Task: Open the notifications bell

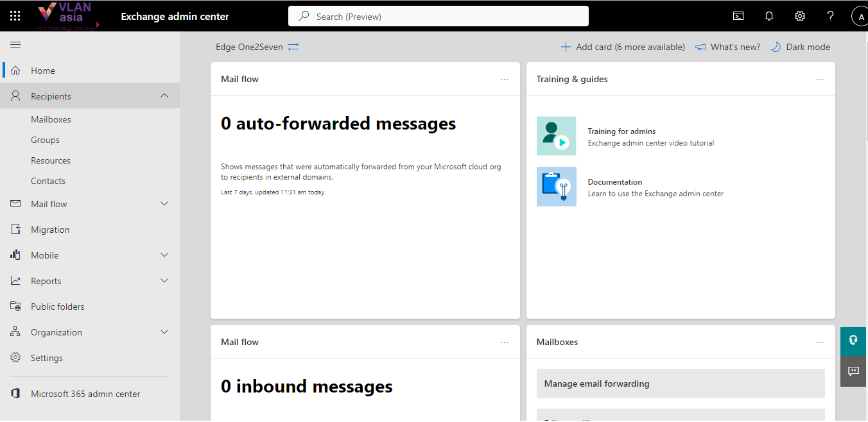Action: (x=769, y=16)
